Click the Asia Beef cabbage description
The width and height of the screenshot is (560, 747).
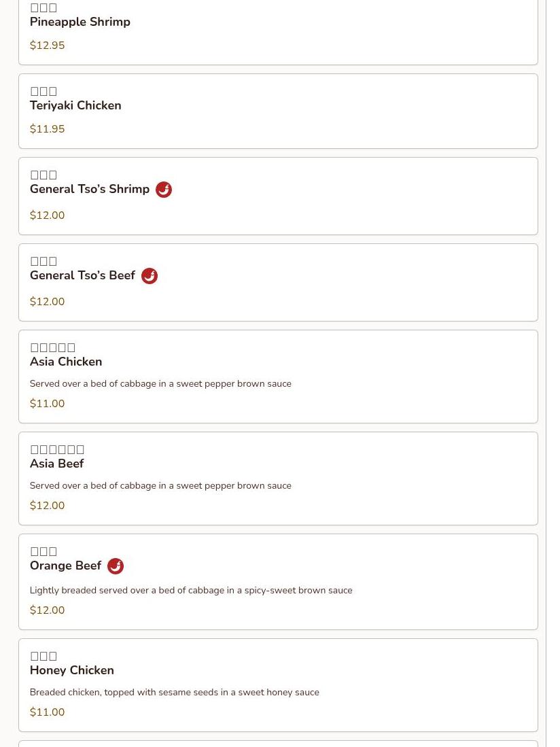click(160, 485)
